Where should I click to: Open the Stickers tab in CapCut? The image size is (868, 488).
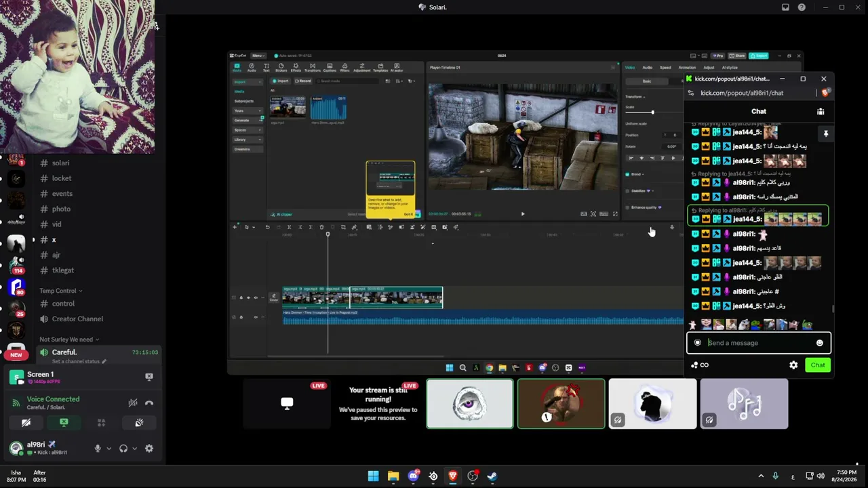click(281, 67)
